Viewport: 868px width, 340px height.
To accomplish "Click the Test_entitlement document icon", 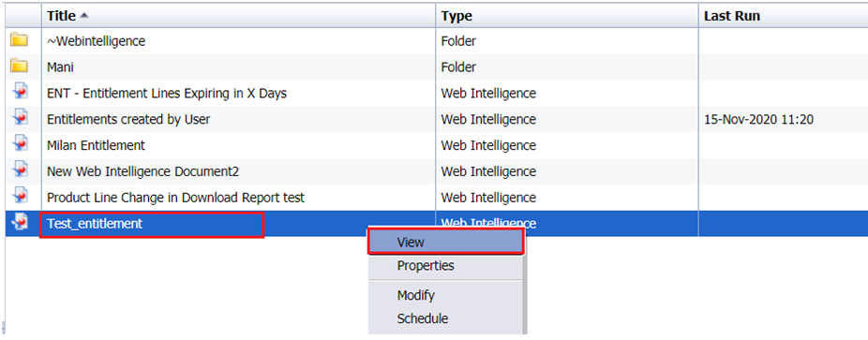I will point(21,223).
